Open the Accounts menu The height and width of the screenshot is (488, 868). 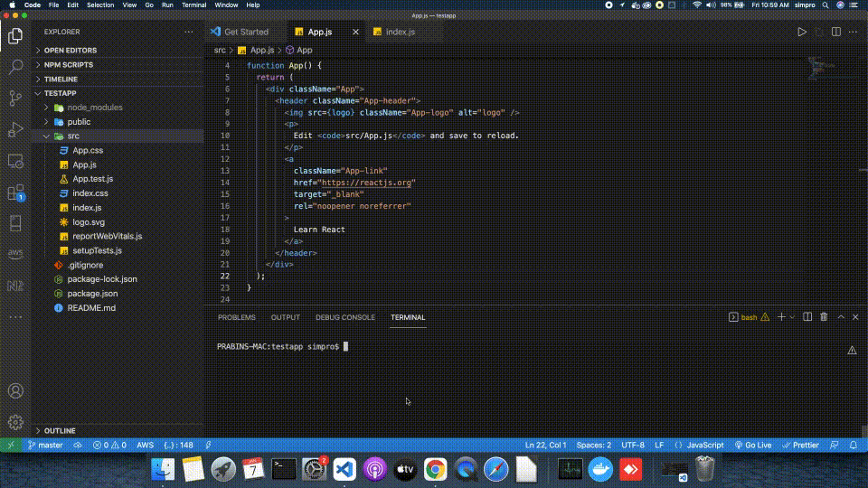[15, 391]
